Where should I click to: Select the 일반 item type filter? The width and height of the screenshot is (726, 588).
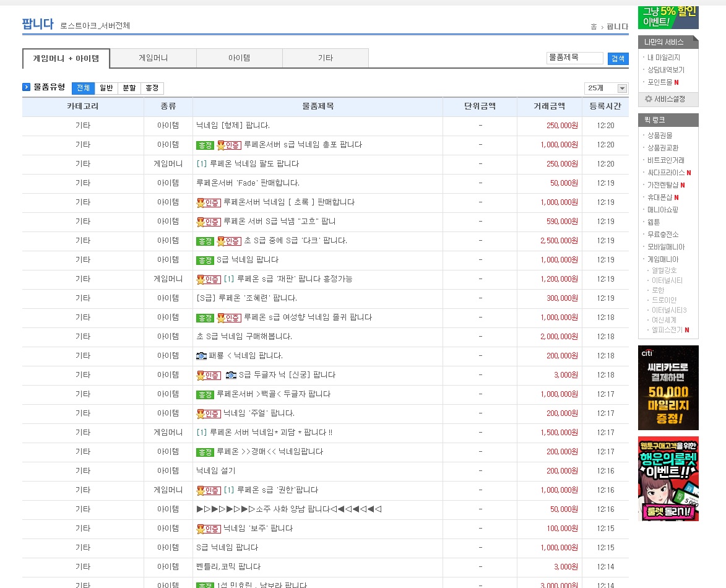tap(106, 88)
